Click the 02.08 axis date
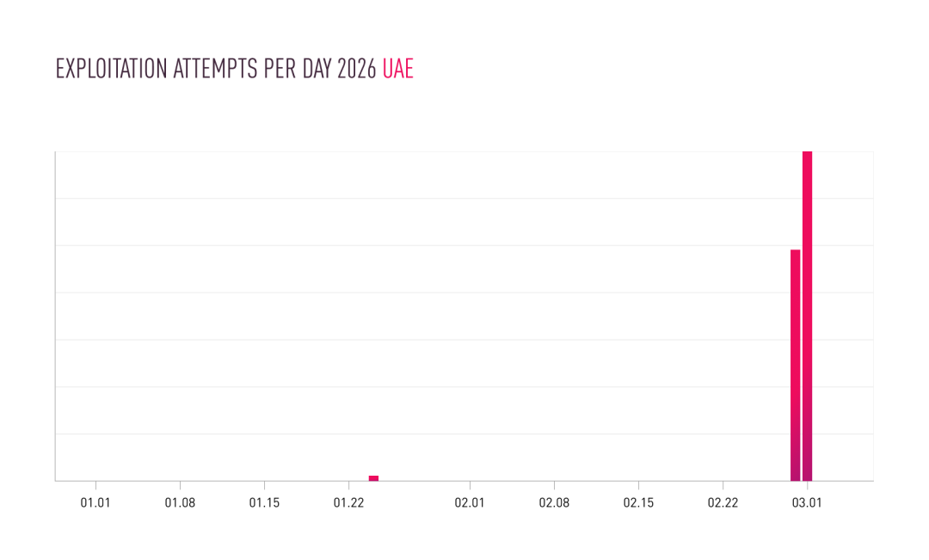 pos(554,502)
